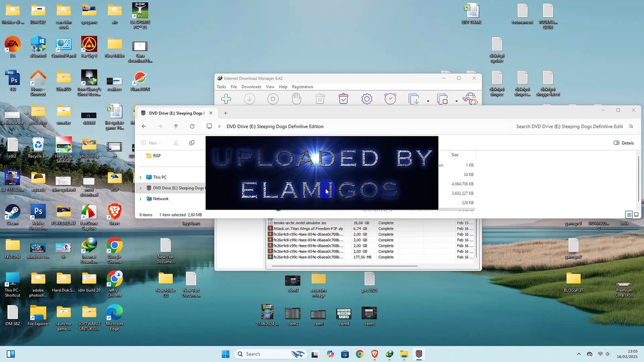Open the Registration menu in IDM
The height and width of the screenshot is (362, 644).
coord(302,87)
